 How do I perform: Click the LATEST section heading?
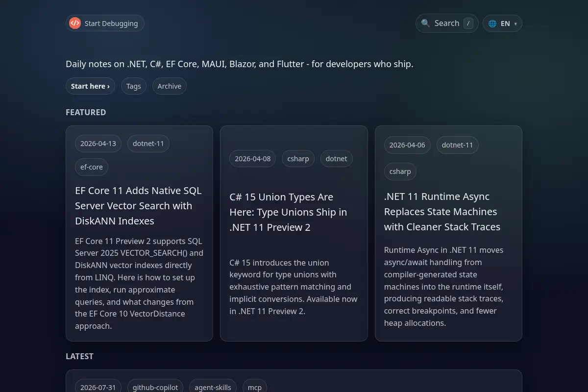click(79, 356)
